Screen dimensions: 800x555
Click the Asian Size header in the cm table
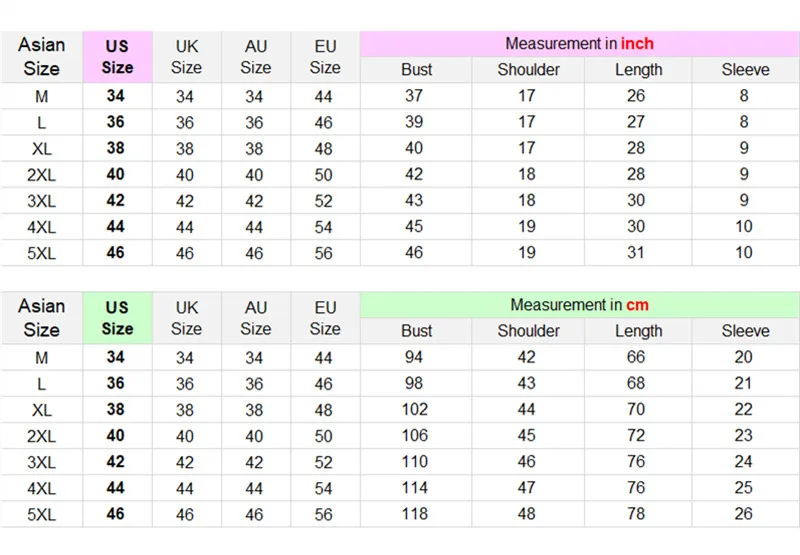41,318
